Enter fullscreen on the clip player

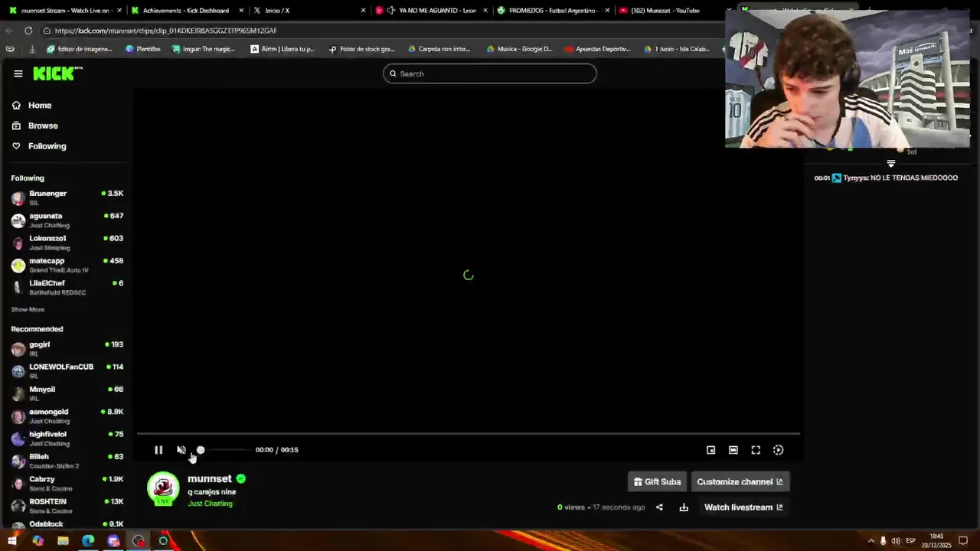pyautogui.click(x=756, y=450)
